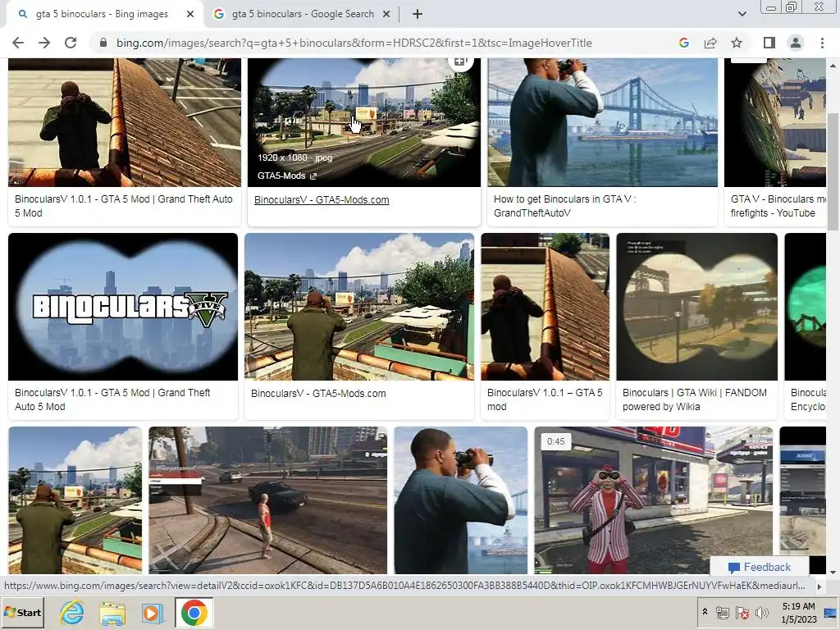
Task: Click the 0:45 video duration badge
Action: pos(555,441)
